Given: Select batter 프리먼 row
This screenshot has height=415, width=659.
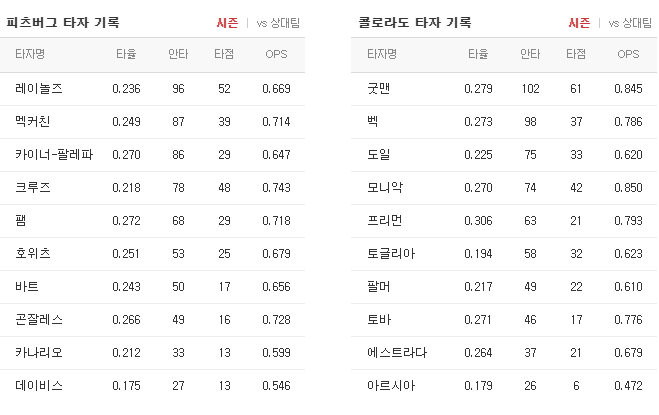Looking at the screenshot, I should (504, 221).
